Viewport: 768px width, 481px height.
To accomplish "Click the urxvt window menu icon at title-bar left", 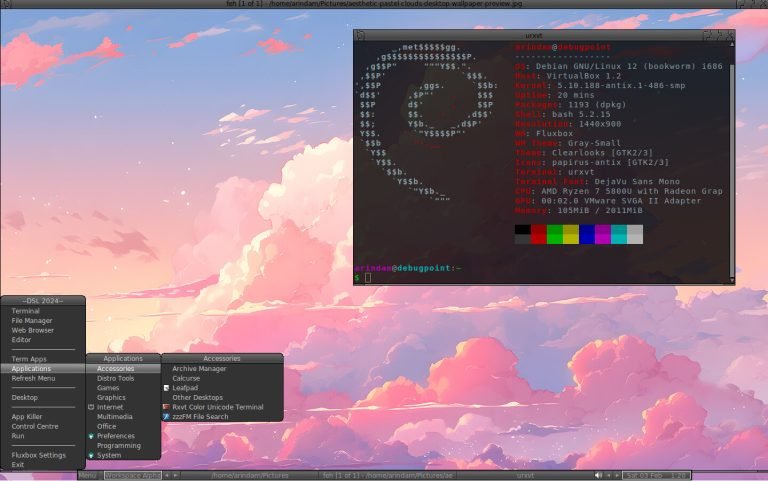I will pyautogui.click(x=360, y=35).
